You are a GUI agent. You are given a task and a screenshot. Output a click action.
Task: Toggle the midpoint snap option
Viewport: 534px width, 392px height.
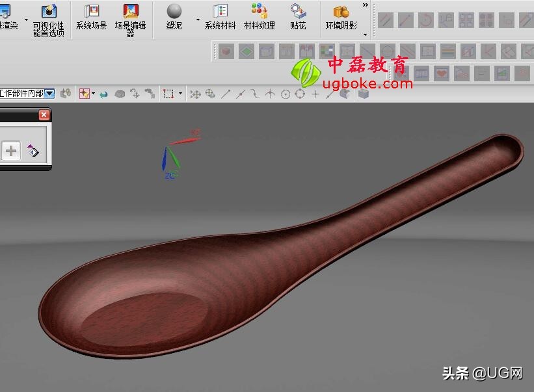pyautogui.click(x=241, y=94)
